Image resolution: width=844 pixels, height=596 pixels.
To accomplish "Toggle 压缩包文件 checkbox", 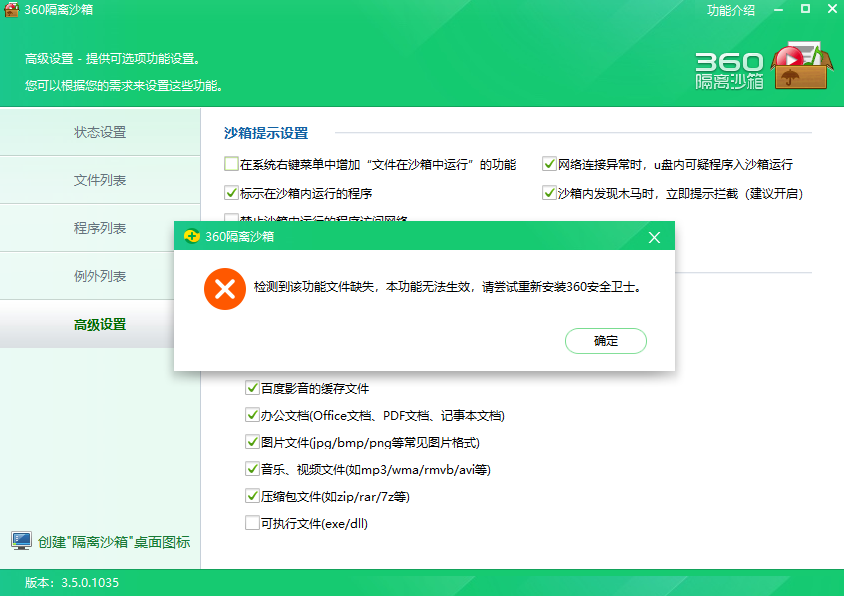I will 252,496.
